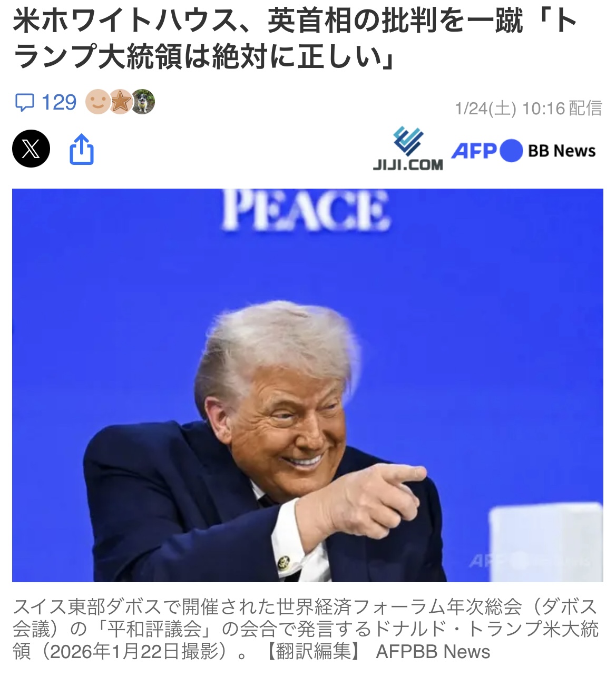Image resolution: width=616 pixels, height=686 pixels.
Task: Select the smiley face commenter avatar
Action: coord(97,102)
